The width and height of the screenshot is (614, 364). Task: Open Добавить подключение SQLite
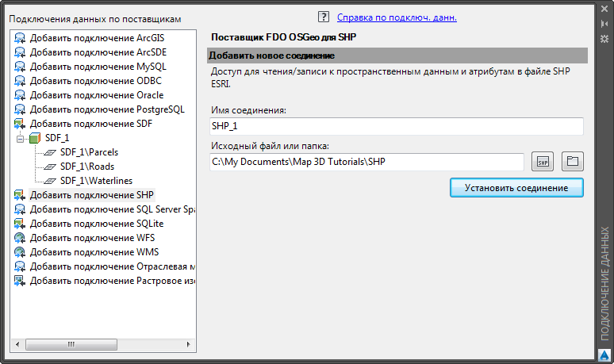tap(97, 224)
